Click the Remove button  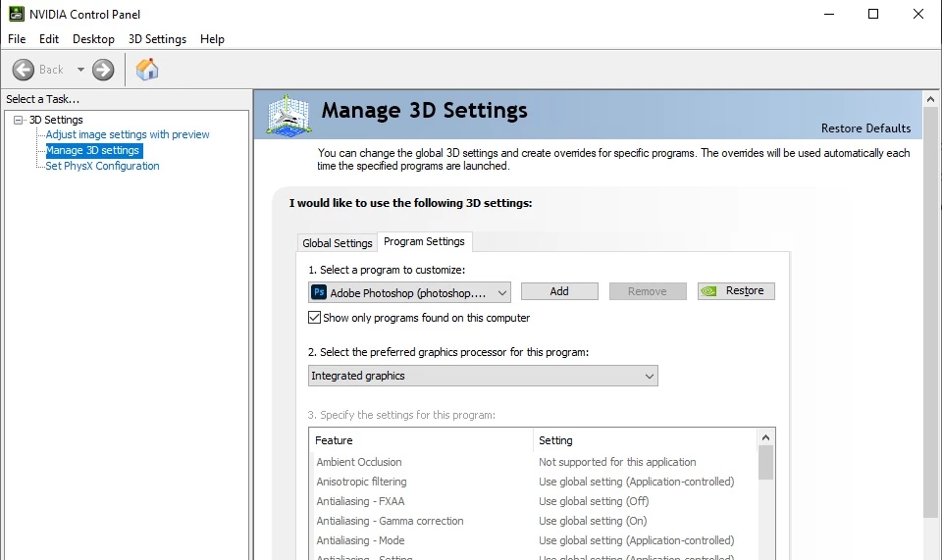tap(647, 291)
